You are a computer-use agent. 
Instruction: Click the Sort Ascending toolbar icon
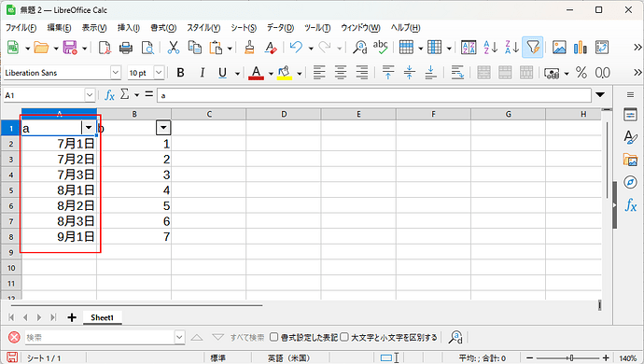coord(490,48)
